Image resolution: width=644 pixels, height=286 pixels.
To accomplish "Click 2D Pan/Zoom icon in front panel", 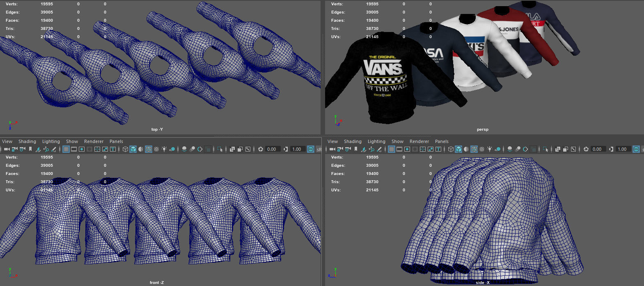I will pos(46,149).
